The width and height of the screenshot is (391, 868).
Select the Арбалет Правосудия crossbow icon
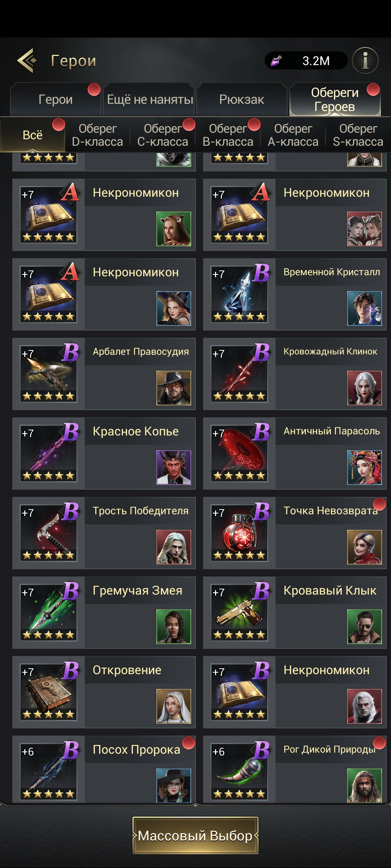49,374
